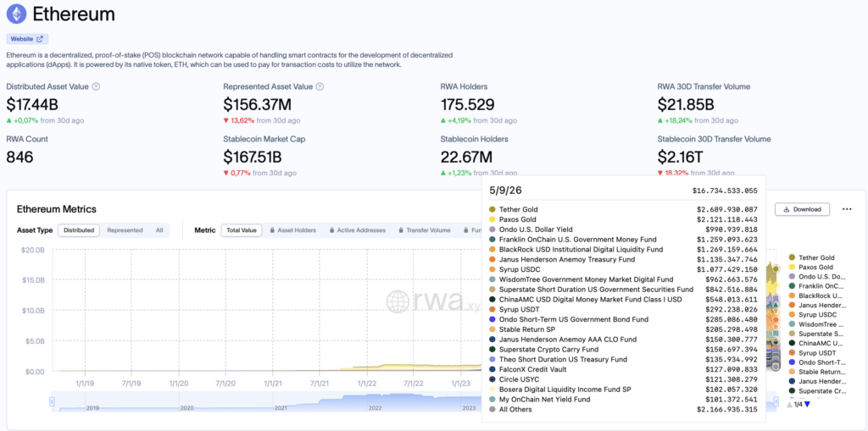868x431 pixels.
Task: Click the 175.529 RWA holders value
Action: point(467,104)
